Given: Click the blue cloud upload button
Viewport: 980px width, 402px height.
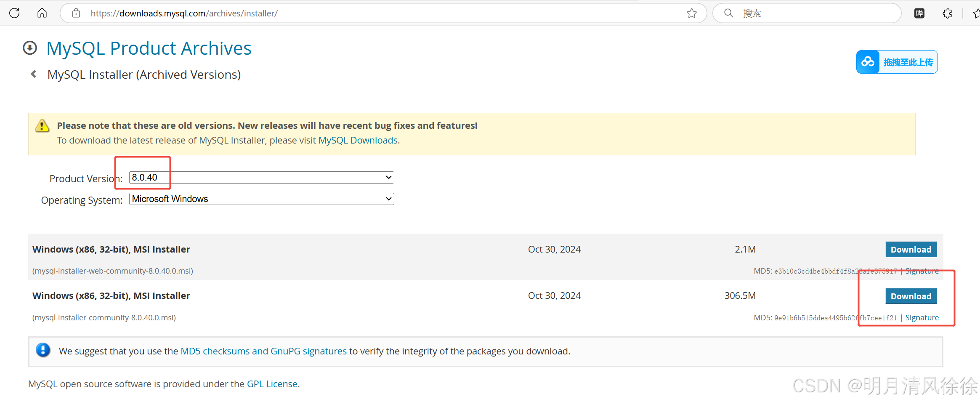Looking at the screenshot, I should (897, 62).
